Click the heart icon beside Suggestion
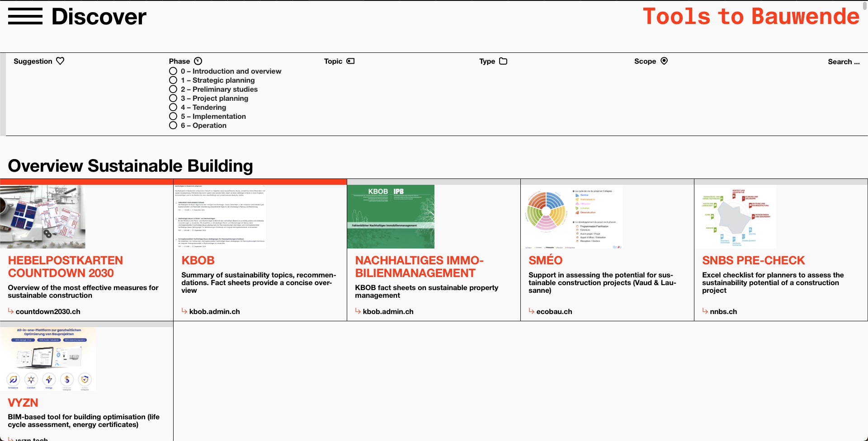The height and width of the screenshot is (441, 868). [x=60, y=61]
